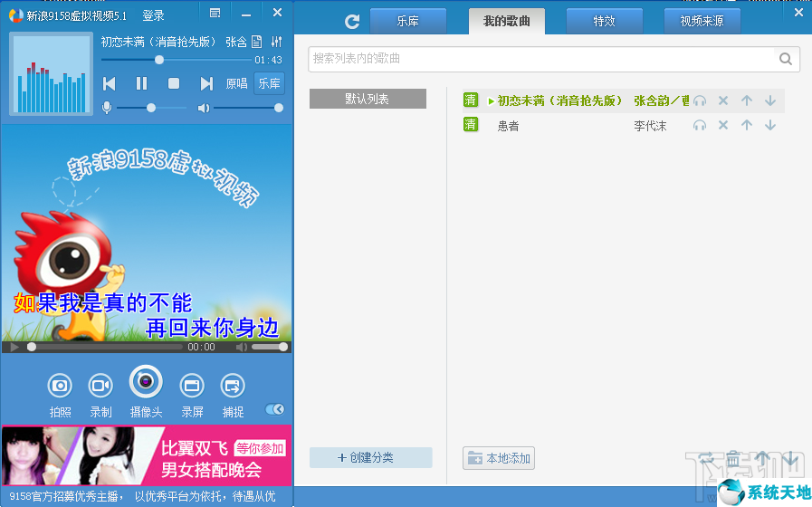This screenshot has width=812, height=507.
Task: Click headphone icon on 患者 row
Action: tap(700, 125)
